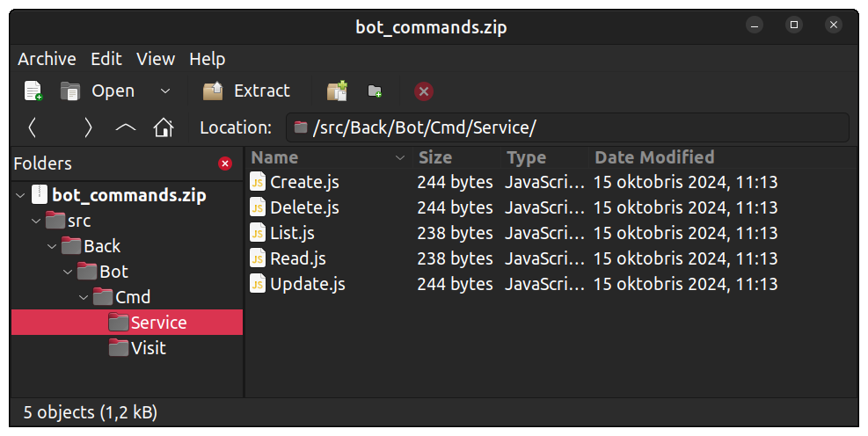Click the Delete.js JavaScript file icon

click(258, 207)
